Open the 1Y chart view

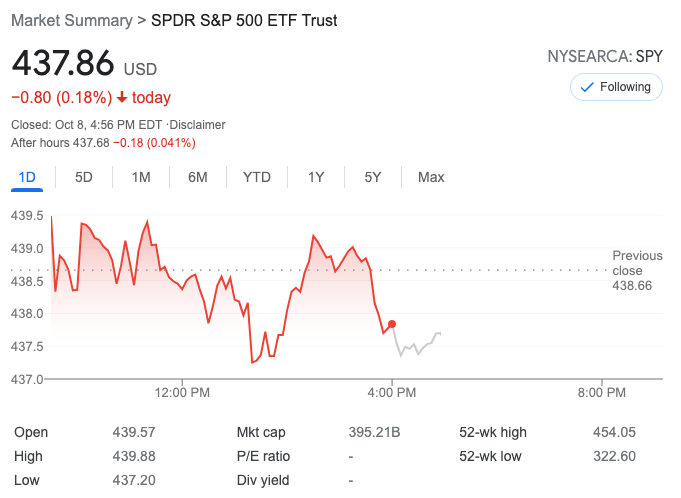(316, 177)
